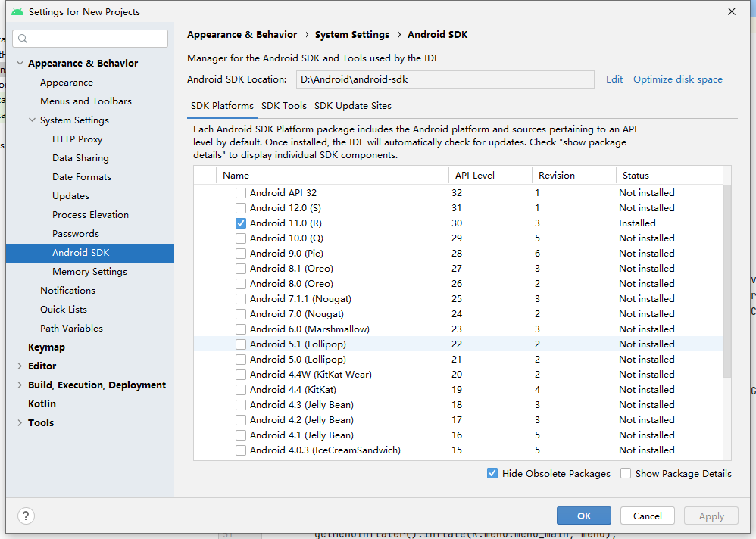Check the Android 4.0.3 (IceCreamSandwich) checkbox
Image resolution: width=756 pixels, height=539 pixels.
241,450
